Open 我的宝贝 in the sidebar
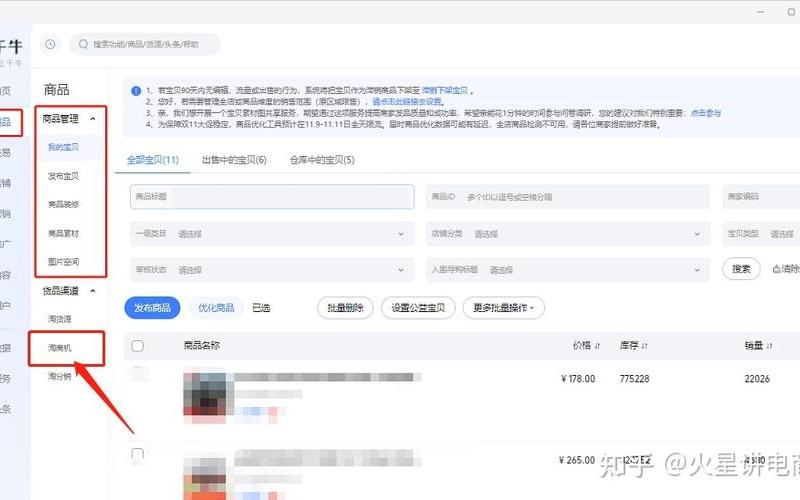This screenshot has height=500, width=800. (x=63, y=147)
